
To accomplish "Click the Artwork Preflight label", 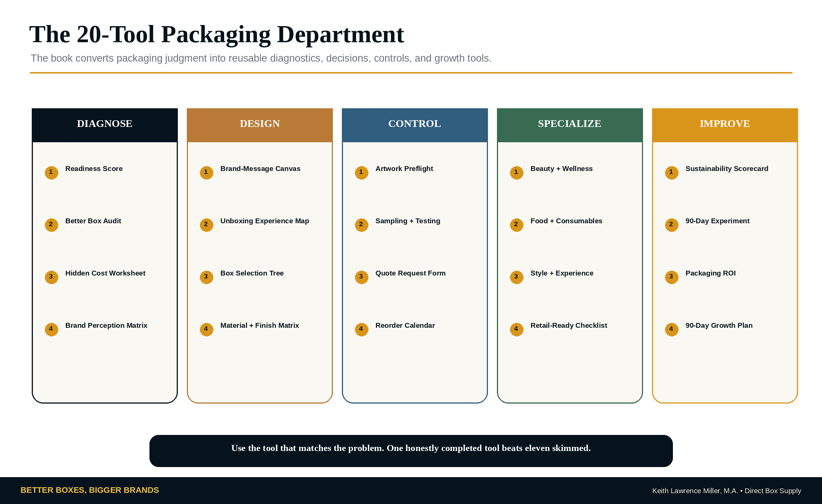I will tap(404, 169).
